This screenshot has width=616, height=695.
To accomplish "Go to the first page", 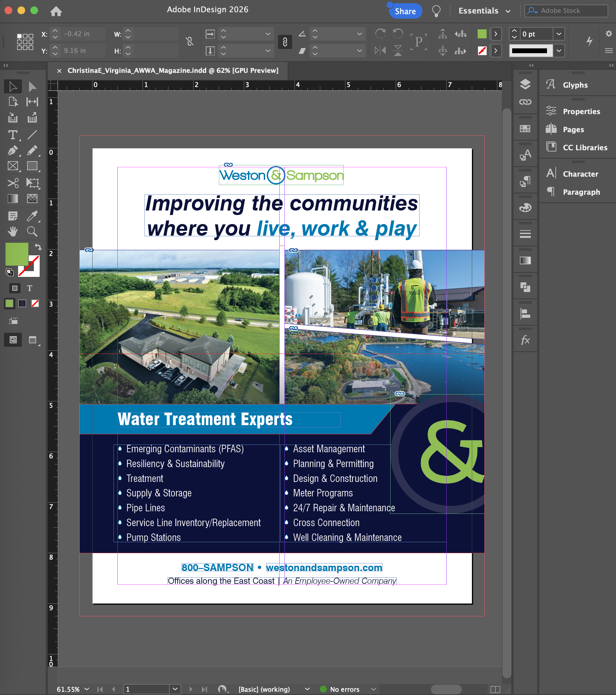I will 100,689.
